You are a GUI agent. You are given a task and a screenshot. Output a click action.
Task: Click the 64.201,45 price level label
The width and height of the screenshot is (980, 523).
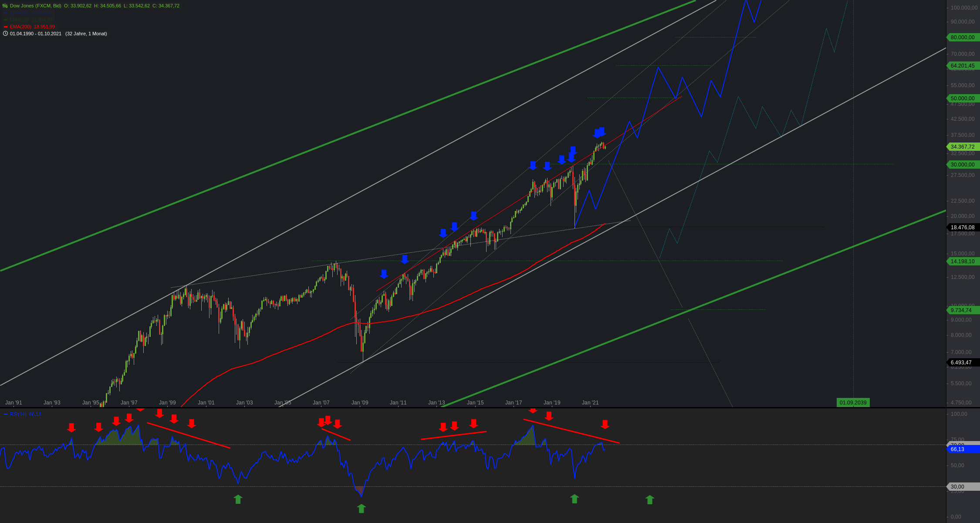pyautogui.click(x=963, y=66)
